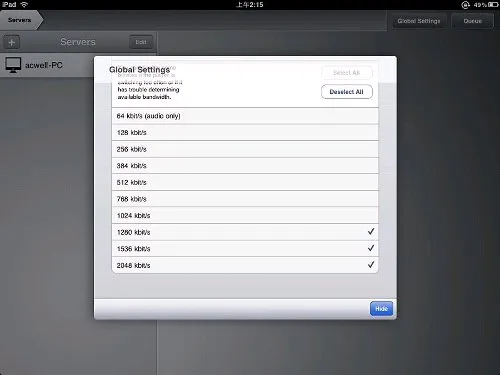Tap the rotation lock status icon
Image resolution: width=500 pixels, height=375 pixels.
click(465, 5)
